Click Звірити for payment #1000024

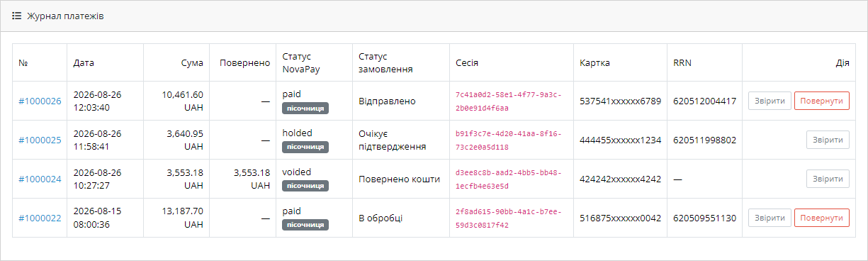pyautogui.click(x=828, y=179)
